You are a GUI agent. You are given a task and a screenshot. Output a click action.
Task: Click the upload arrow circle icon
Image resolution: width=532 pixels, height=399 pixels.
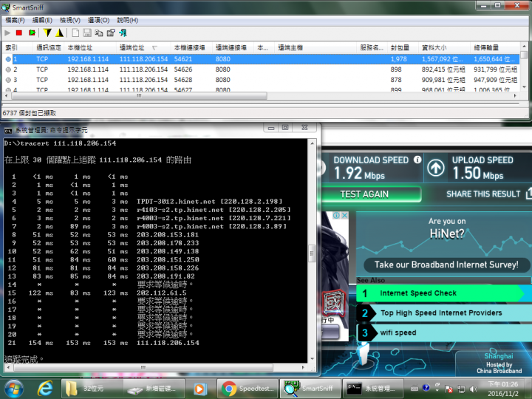(x=436, y=167)
